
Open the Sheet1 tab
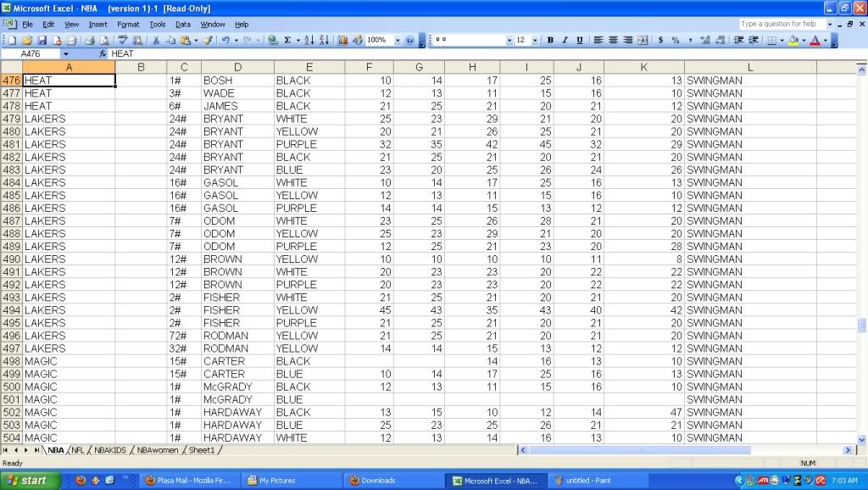[x=202, y=450]
